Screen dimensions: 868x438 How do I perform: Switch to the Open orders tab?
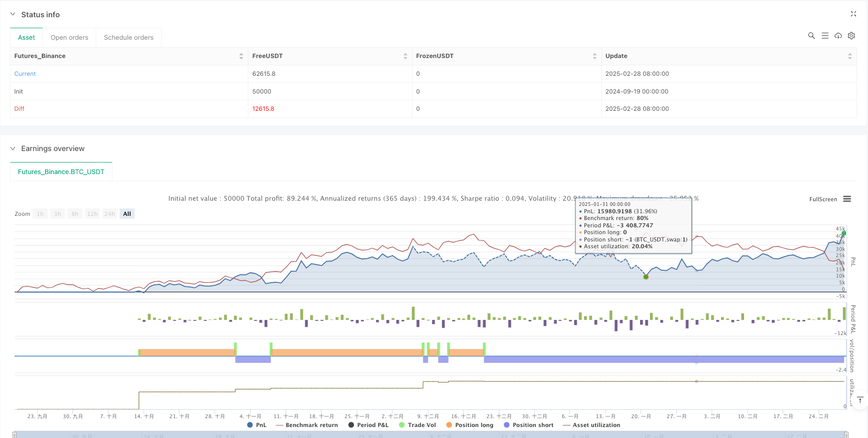(69, 38)
